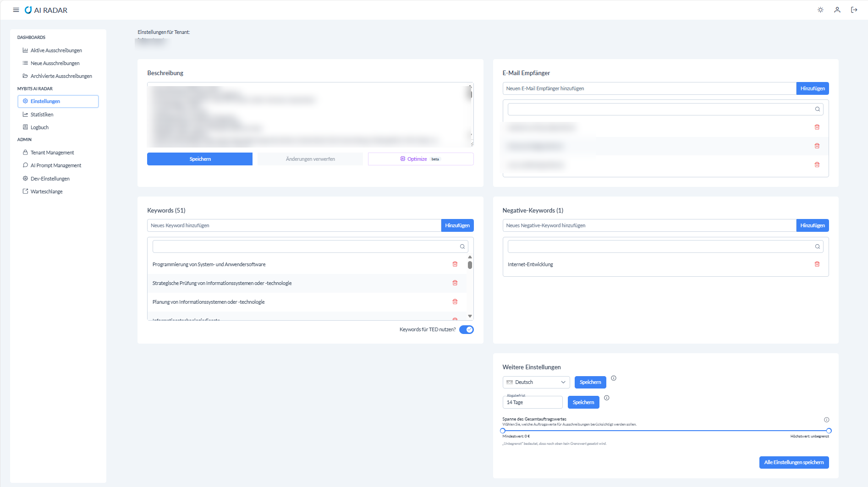The height and width of the screenshot is (487, 868).
Task: Save the description with Speichern
Action: pos(200,159)
